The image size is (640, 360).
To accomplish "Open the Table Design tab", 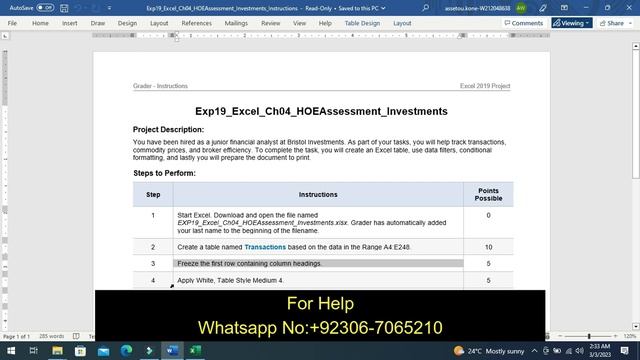I will point(362,23).
